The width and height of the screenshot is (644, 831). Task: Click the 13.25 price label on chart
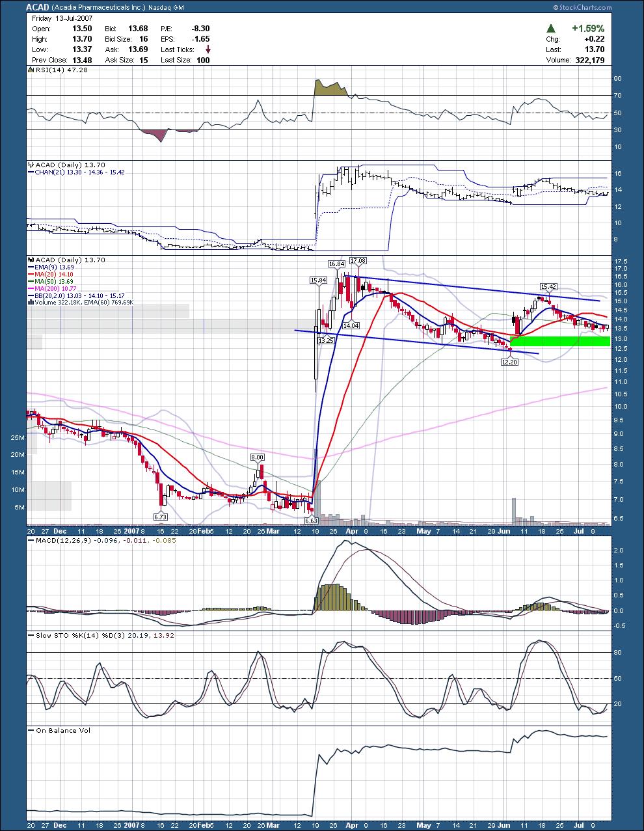click(x=325, y=340)
